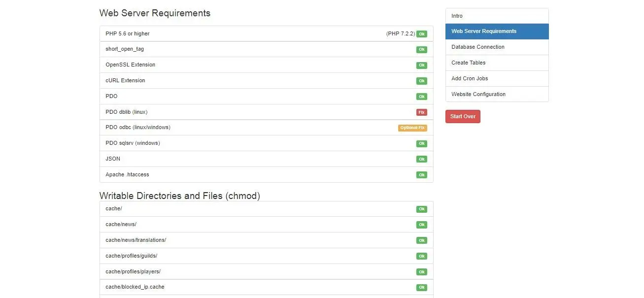Click the 'short_open_tag' label
Screen dimensions: 644x298
coord(125,49)
